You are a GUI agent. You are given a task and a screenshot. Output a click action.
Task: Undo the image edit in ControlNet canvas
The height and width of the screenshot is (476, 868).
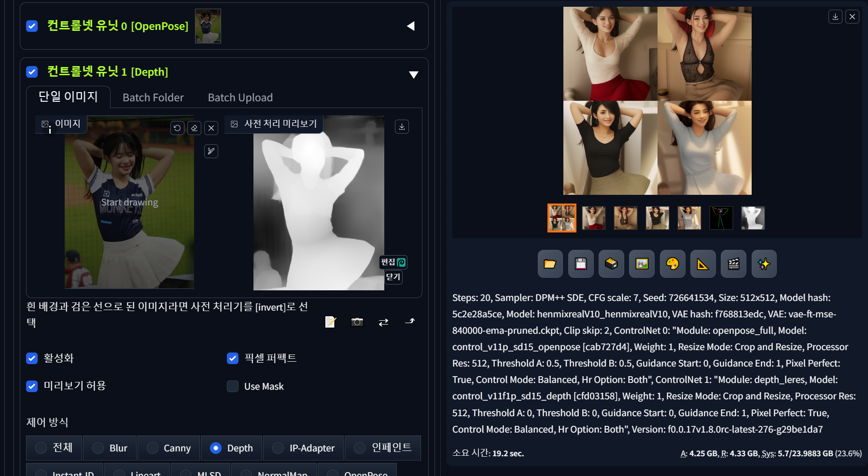tap(177, 128)
